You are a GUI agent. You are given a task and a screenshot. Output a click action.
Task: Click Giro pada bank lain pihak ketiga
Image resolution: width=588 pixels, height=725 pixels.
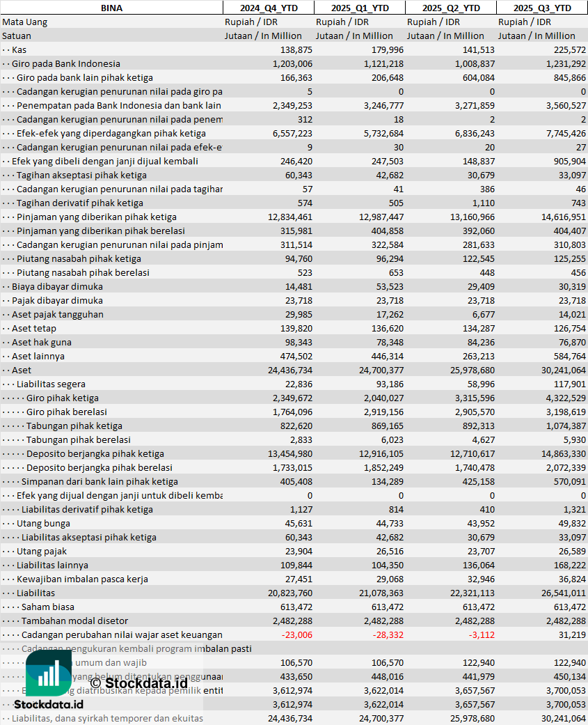point(85,78)
